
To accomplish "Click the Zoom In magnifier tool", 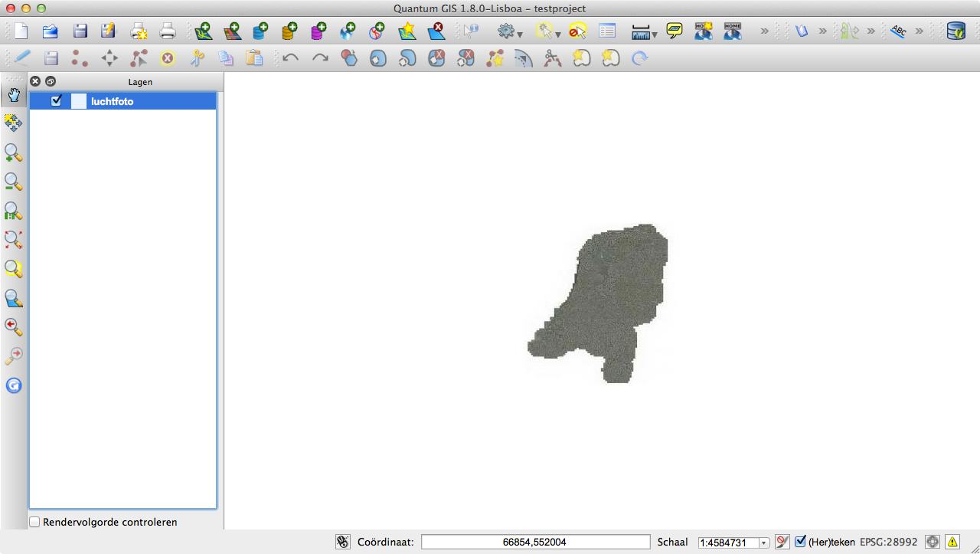I will (x=14, y=153).
